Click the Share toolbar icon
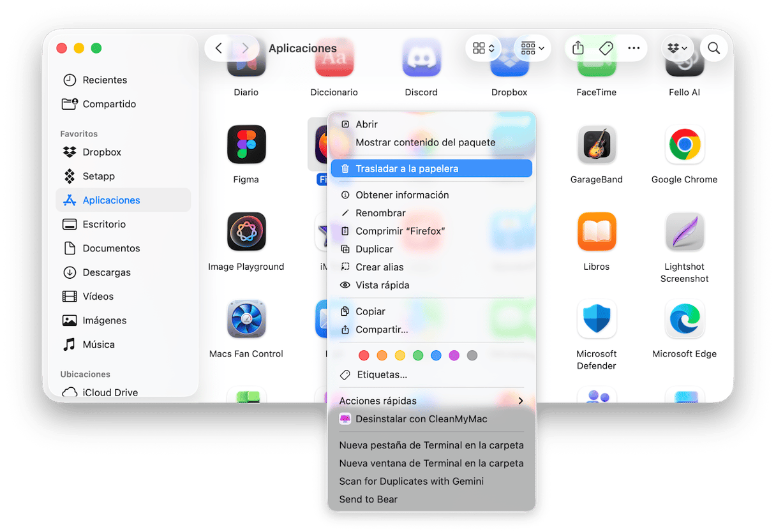The width and height of the screenshot is (776, 532). coord(578,48)
